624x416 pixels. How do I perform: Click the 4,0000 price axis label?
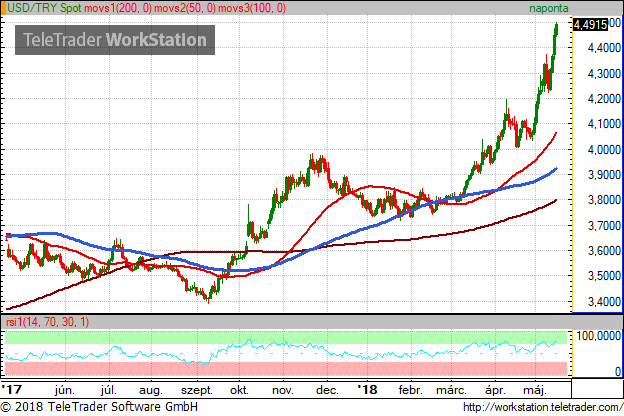pyautogui.click(x=604, y=150)
